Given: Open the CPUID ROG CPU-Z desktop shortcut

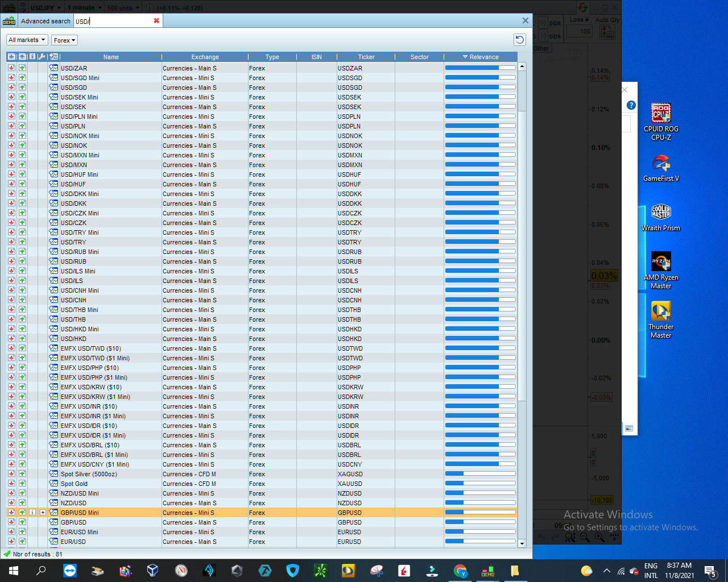Looking at the screenshot, I should coord(661,122).
